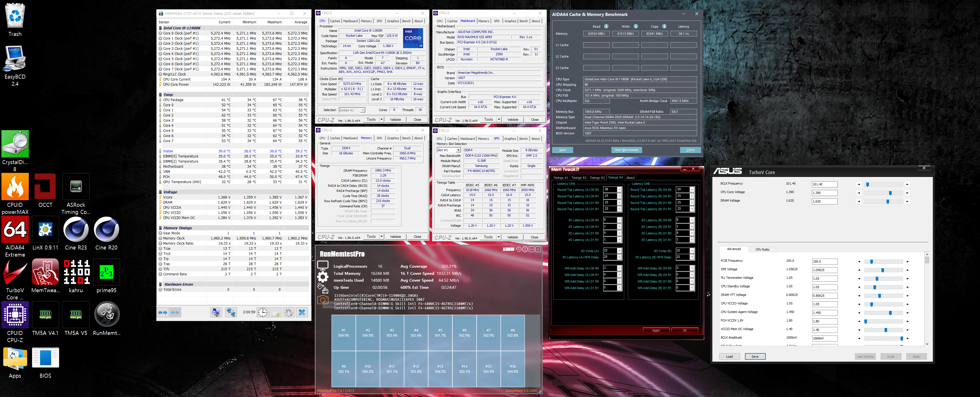This screenshot has height=397, width=980.
Task: Expand Tools dropdown arrow in CPU-Z Memory window
Action: pos(381,237)
